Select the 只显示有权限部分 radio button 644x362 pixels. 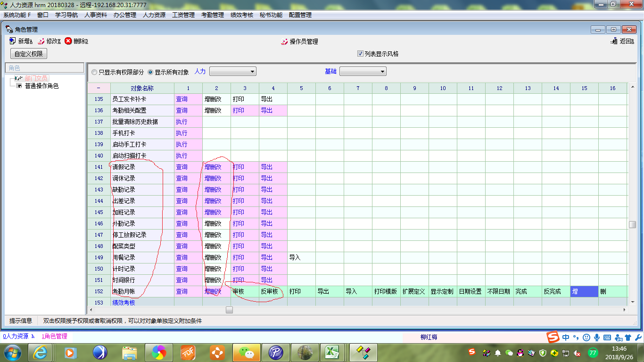coord(94,72)
